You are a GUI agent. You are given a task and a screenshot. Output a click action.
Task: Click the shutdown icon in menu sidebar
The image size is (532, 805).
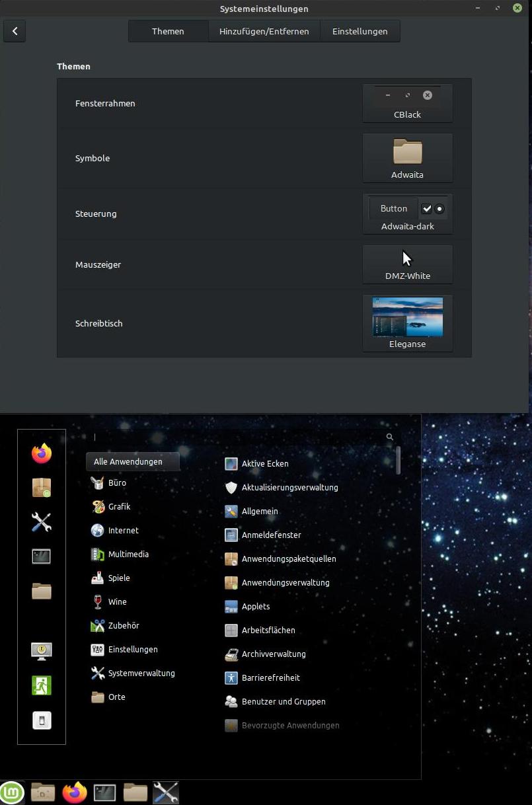[x=42, y=720]
